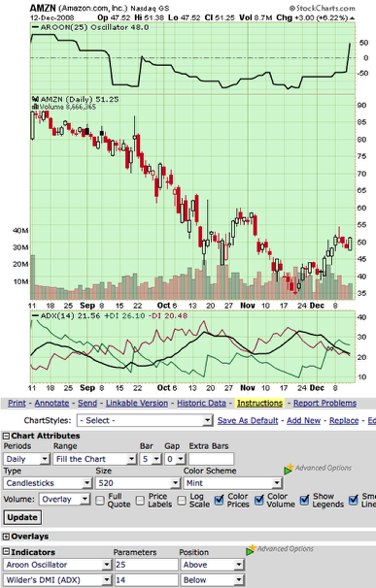Open the Range Fill the Chart dropdown
The width and height of the screenshot is (376, 588).
pyautogui.click(x=94, y=459)
